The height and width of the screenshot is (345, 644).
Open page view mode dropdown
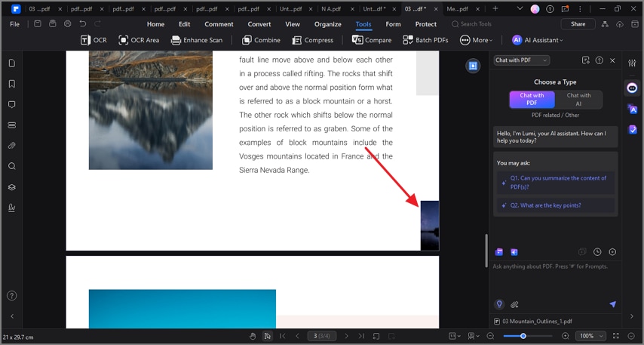[474, 336]
